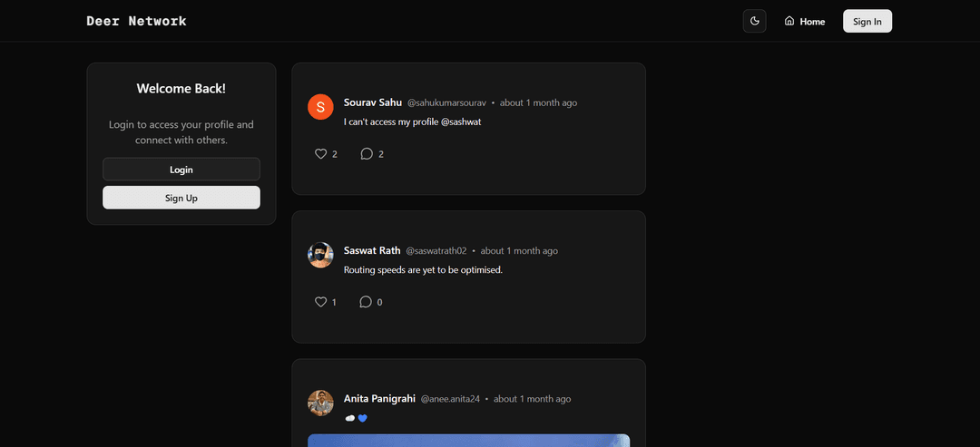
Task: Click Sourav Sahu's orange avatar
Action: (x=320, y=106)
